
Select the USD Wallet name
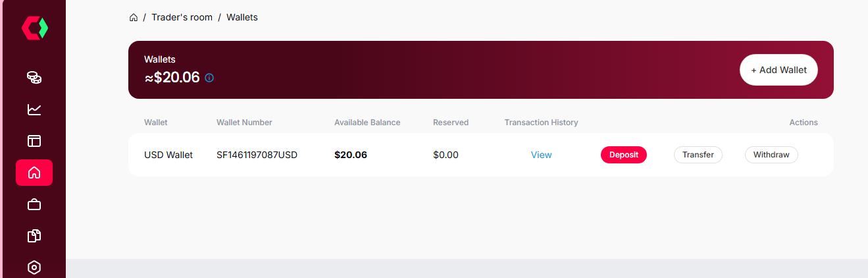coord(168,155)
